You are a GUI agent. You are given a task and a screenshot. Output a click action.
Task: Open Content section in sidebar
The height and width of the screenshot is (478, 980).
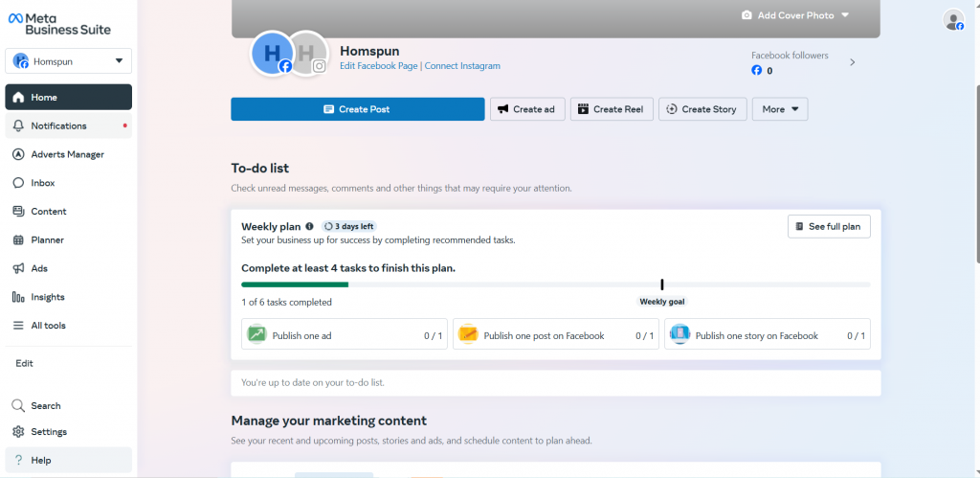point(69,212)
